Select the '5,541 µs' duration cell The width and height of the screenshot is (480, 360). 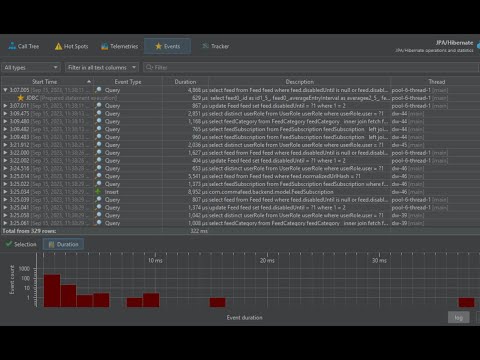tap(198, 176)
